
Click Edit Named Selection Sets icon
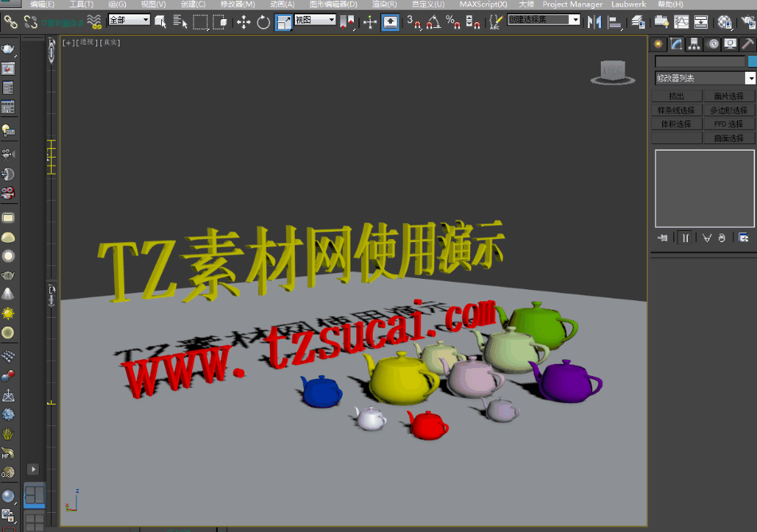tap(496, 22)
